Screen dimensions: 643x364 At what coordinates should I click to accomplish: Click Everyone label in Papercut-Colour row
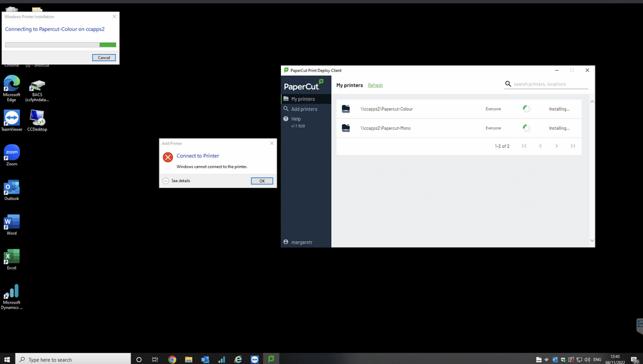click(x=493, y=109)
